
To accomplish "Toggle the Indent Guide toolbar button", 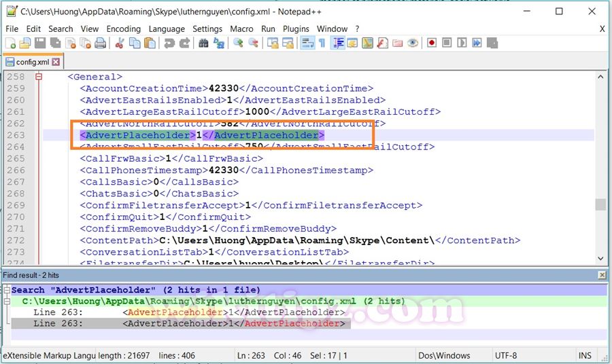I will pyautogui.click(x=337, y=43).
